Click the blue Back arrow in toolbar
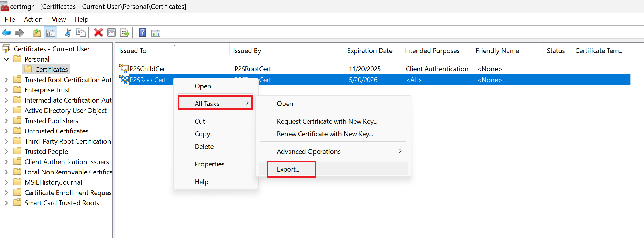 click(6, 33)
